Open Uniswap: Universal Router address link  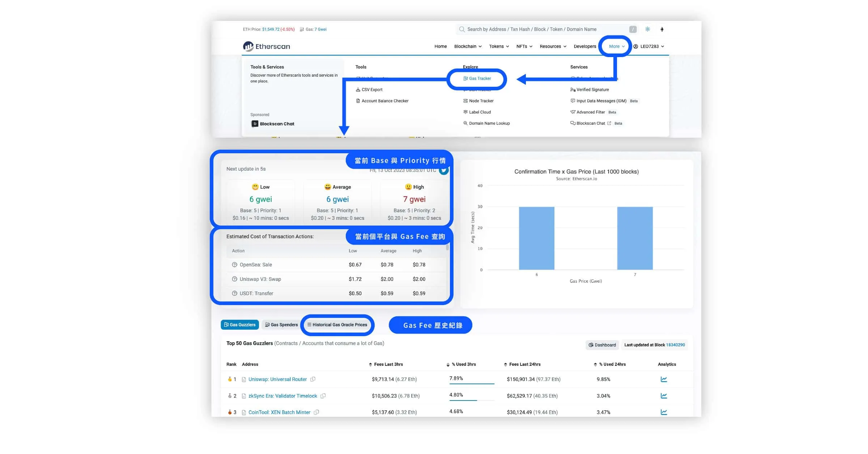[277, 379]
